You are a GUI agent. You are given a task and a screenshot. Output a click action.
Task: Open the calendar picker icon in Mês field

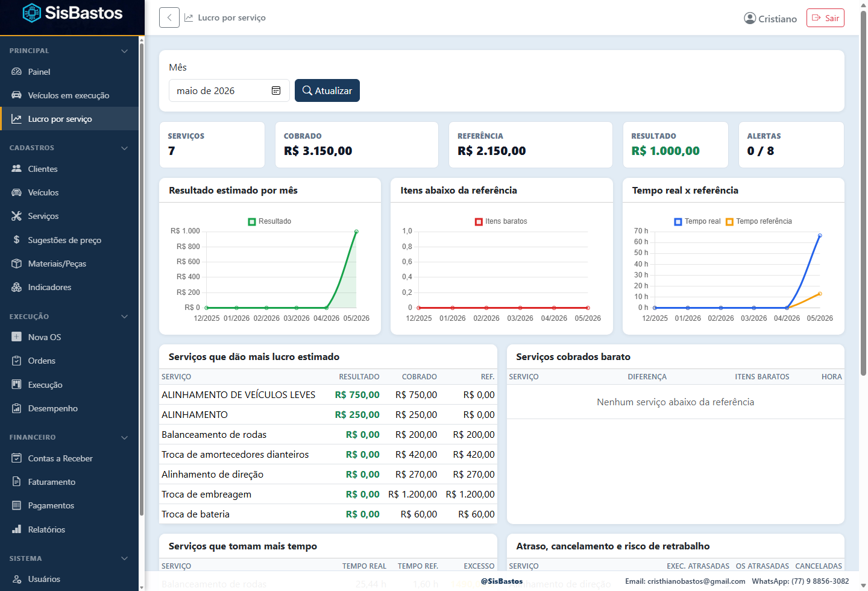(x=276, y=90)
